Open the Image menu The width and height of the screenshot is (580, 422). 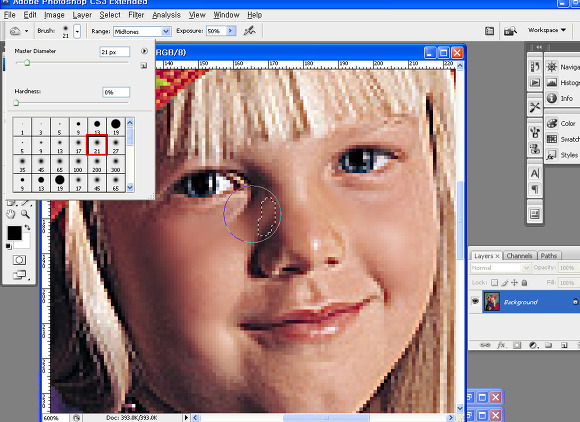click(x=54, y=15)
